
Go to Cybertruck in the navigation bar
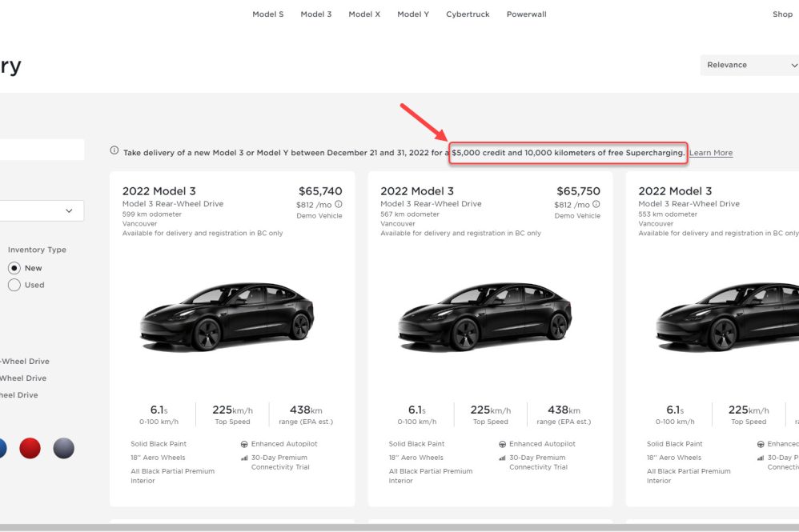coord(468,14)
